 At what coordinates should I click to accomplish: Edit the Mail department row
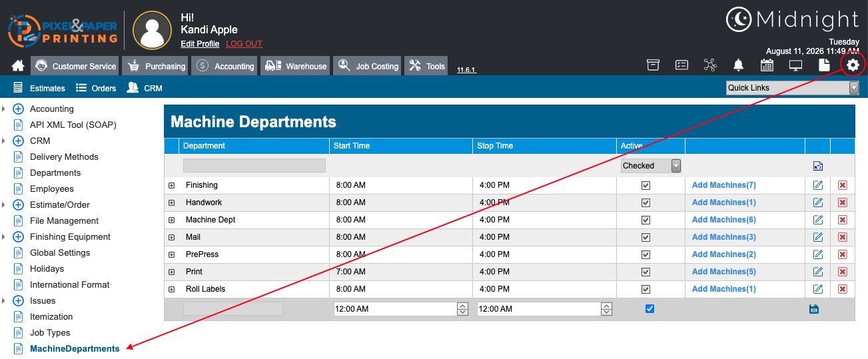click(x=818, y=237)
